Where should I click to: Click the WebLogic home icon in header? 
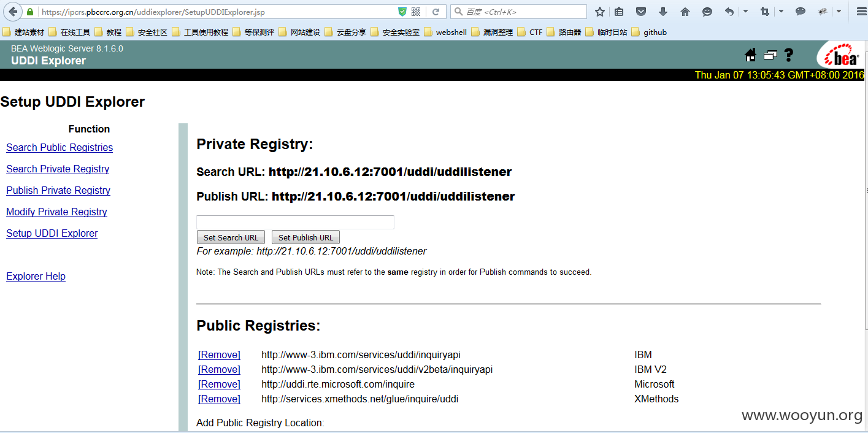tap(750, 55)
